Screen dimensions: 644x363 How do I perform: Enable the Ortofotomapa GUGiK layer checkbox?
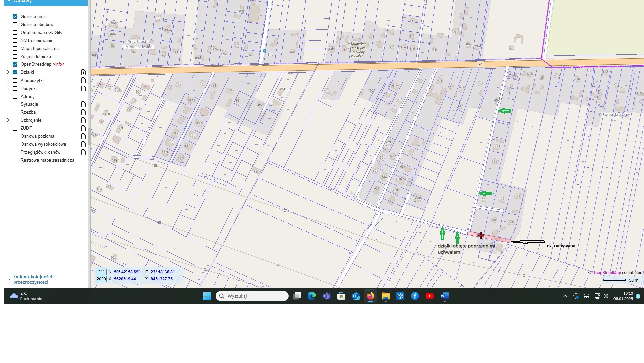click(x=15, y=33)
